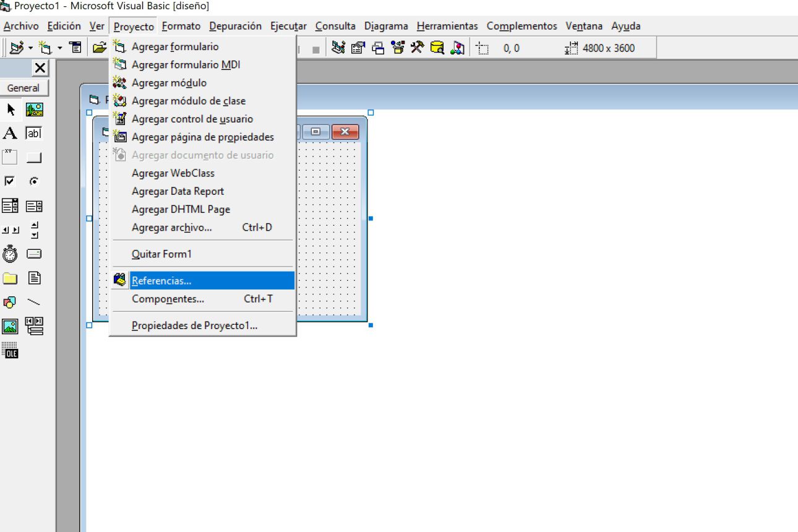Open the Toolbox toolbar icon

coord(417,48)
